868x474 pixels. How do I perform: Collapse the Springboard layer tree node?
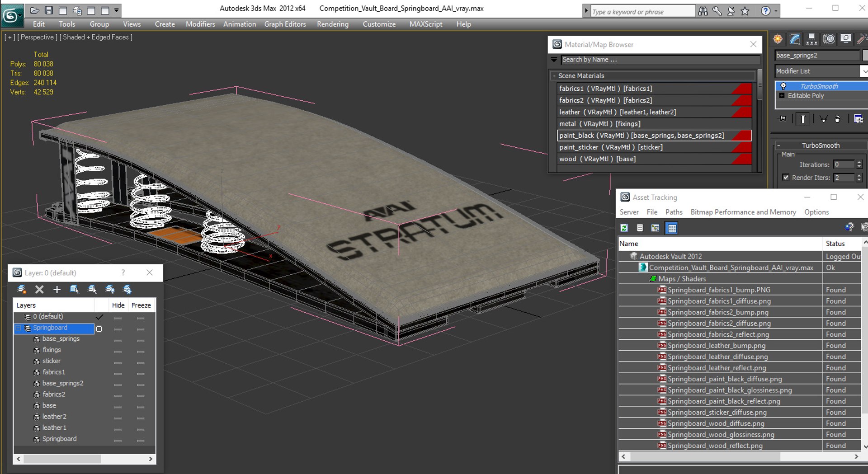point(18,328)
